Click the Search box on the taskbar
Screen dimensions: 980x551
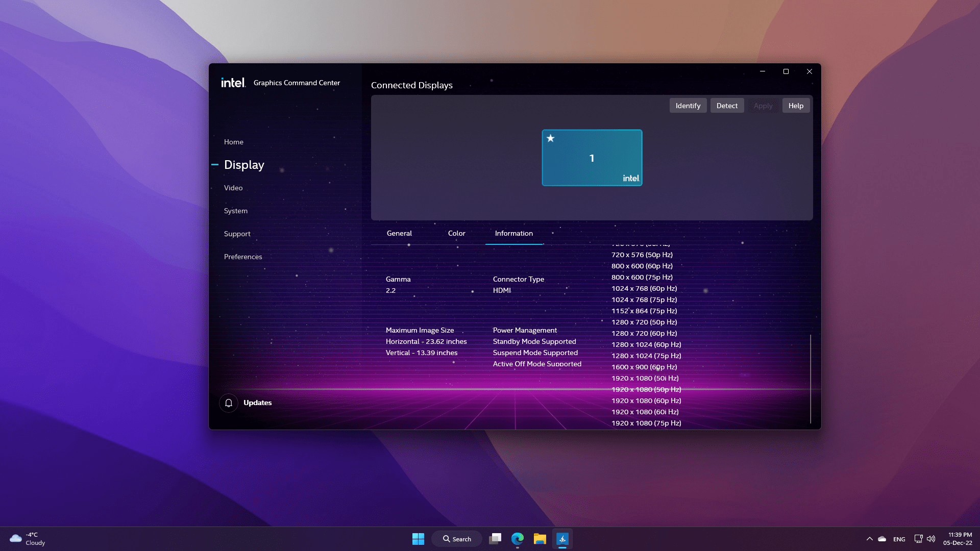(x=456, y=539)
